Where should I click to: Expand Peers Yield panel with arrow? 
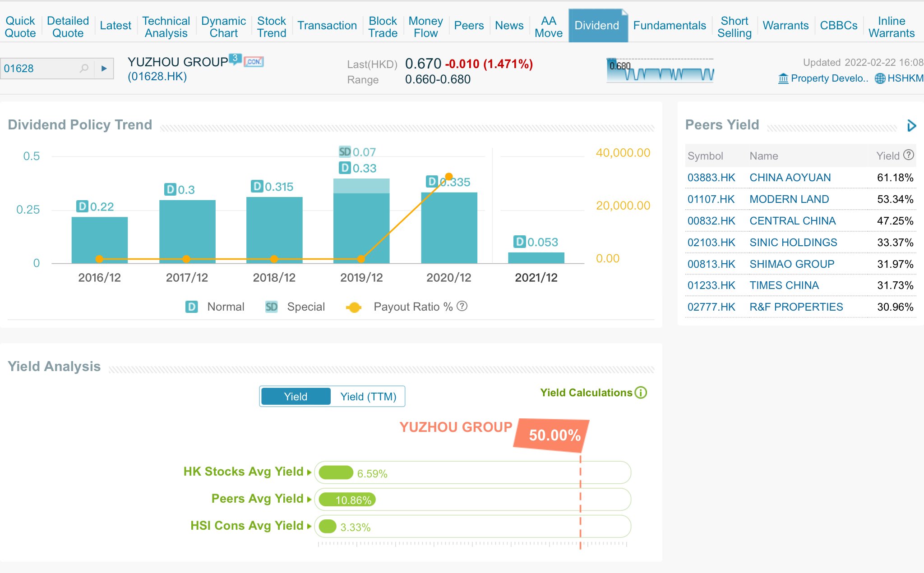911,125
